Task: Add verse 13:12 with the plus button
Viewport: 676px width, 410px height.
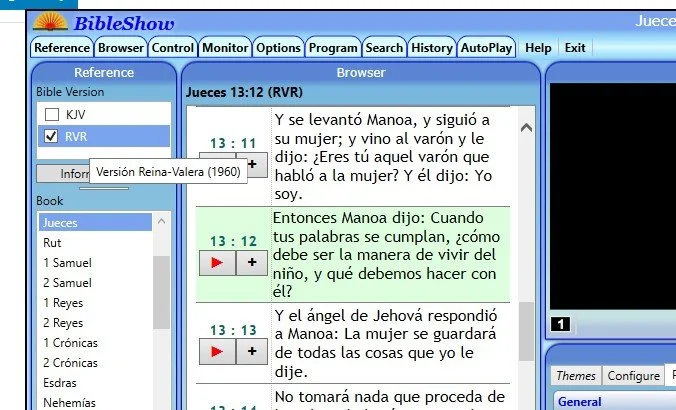Action: click(252, 263)
